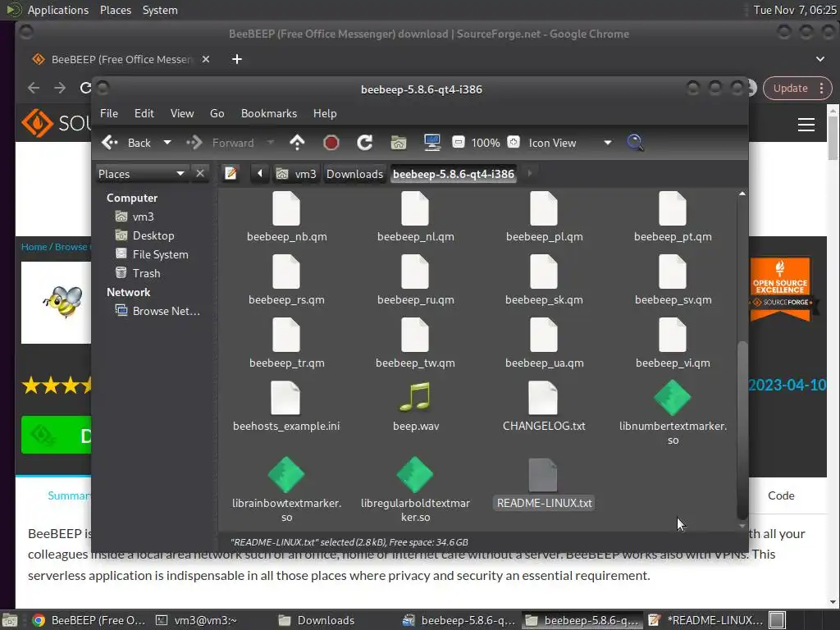Switch to README-LINUX editor in taskbar
This screenshot has width=840, height=630.
[705, 620]
